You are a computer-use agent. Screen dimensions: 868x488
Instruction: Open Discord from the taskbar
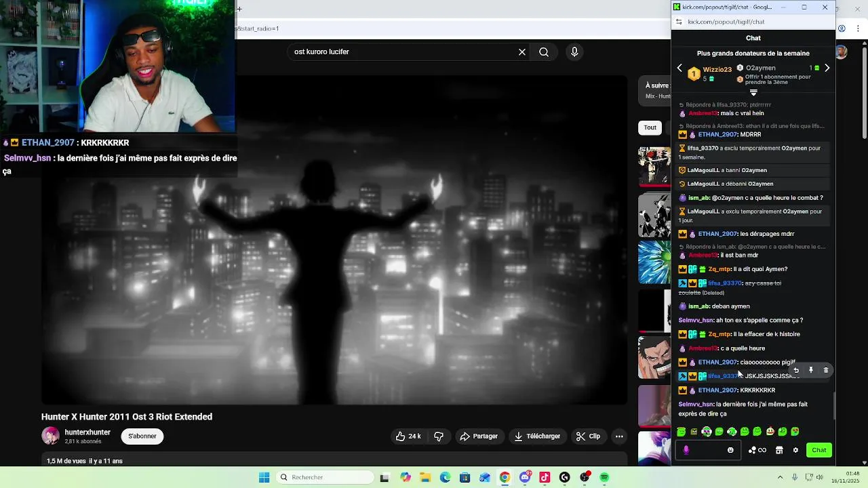525,478
